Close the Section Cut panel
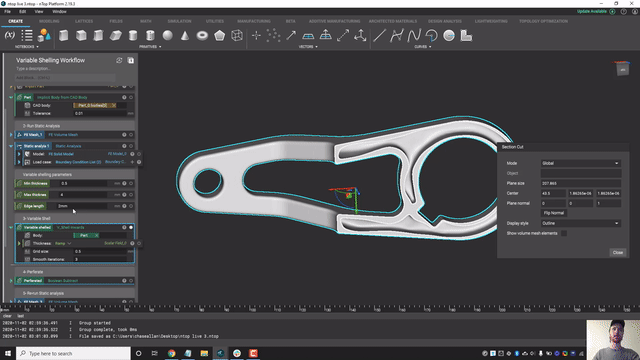The height and width of the screenshot is (360, 640). [x=618, y=253]
